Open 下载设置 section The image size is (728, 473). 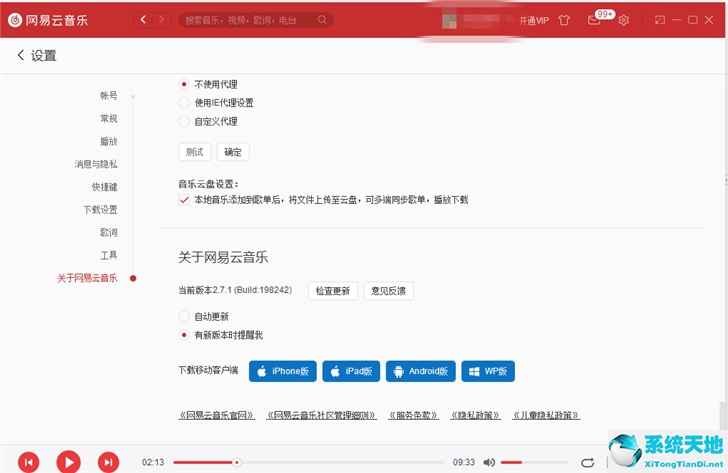[100, 209]
